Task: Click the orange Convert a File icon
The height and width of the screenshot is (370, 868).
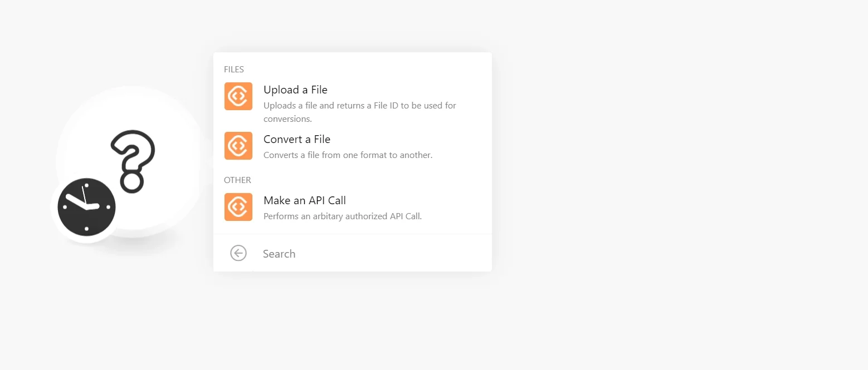Action: (x=238, y=146)
